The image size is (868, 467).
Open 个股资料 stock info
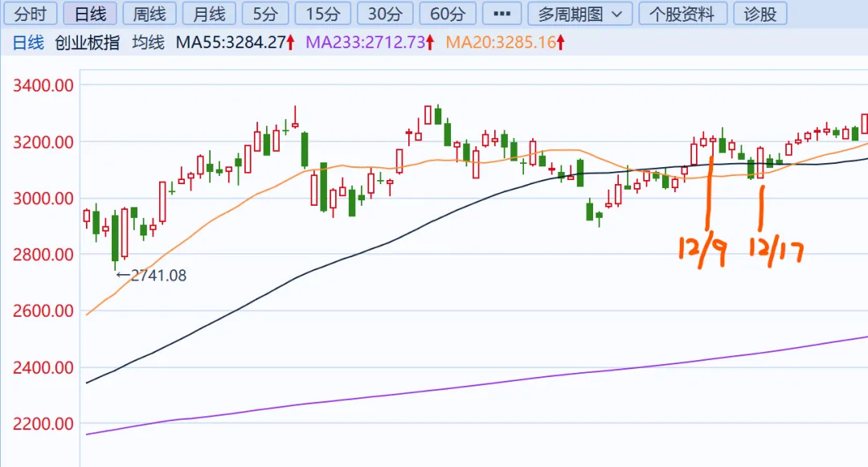click(682, 14)
